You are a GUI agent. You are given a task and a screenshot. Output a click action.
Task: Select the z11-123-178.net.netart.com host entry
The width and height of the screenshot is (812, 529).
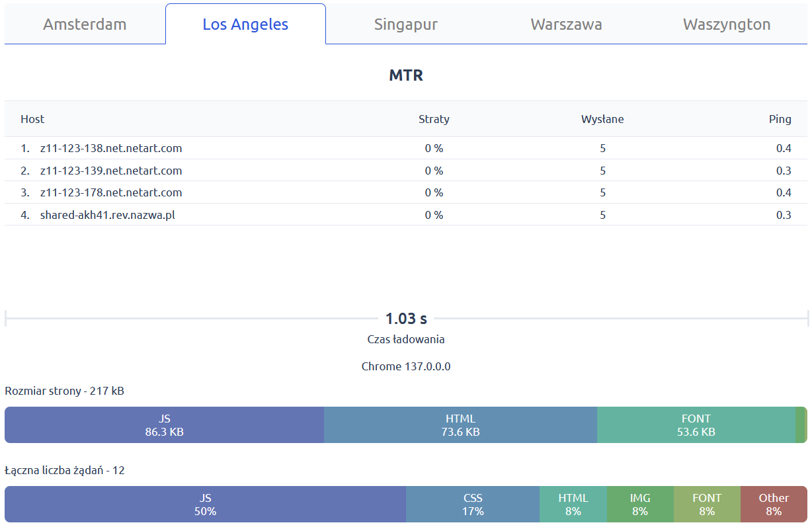point(110,192)
